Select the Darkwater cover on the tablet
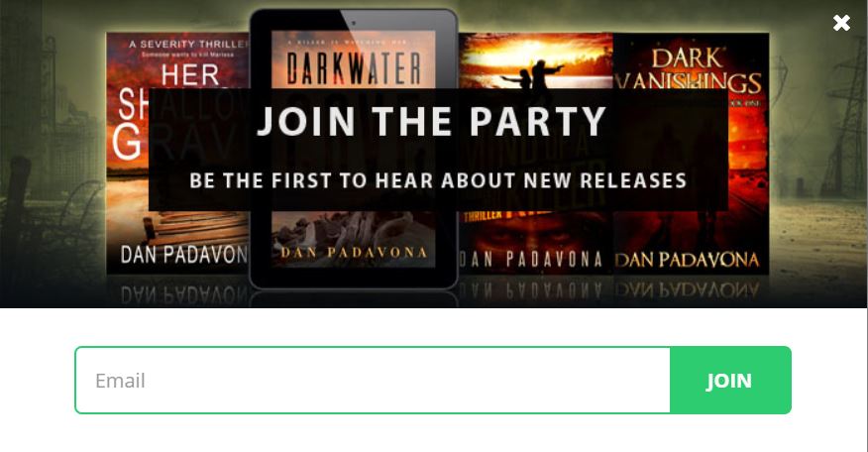Image resolution: width=868 pixels, height=452 pixels. 353,149
